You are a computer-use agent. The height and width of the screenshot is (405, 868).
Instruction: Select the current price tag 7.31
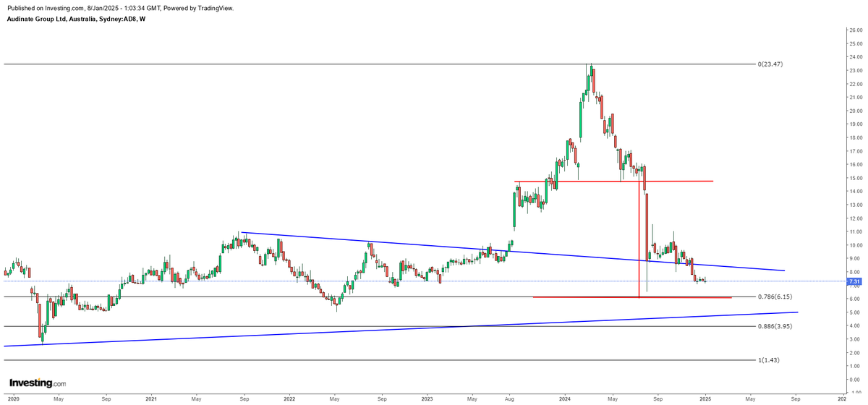pos(854,281)
